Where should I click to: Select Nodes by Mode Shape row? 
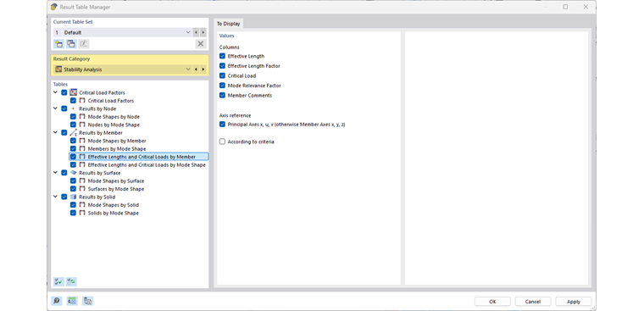[x=114, y=125]
